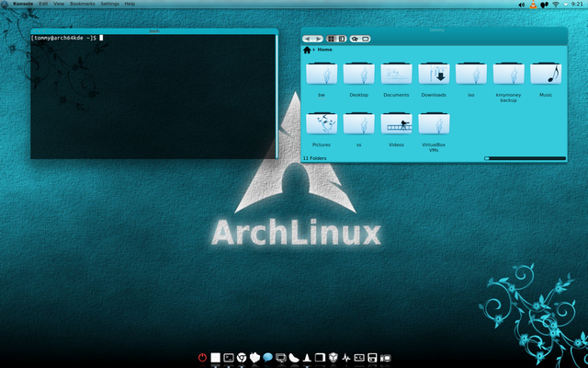
Task: Open the Help menu
Action: [130, 4]
